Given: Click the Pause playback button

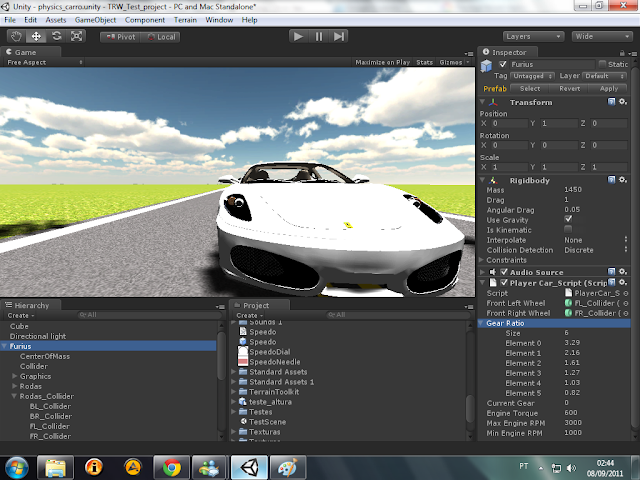Looking at the screenshot, I should coord(319,36).
